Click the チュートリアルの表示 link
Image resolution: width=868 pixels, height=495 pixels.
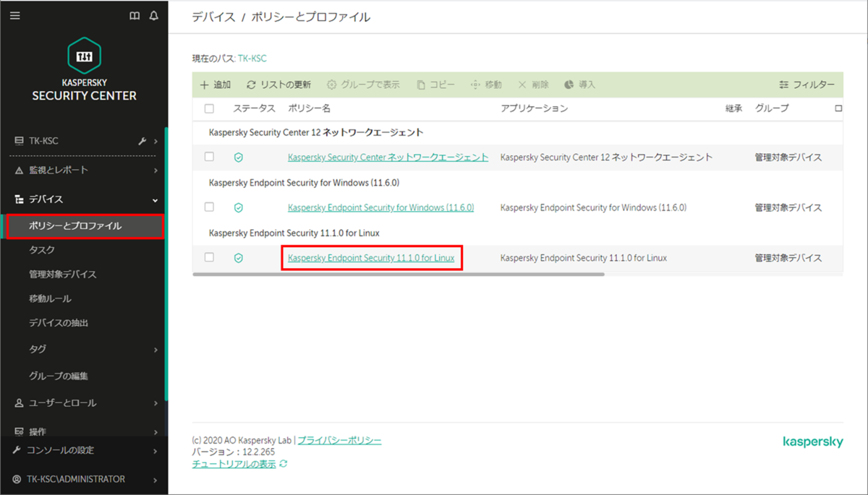[x=234, y=464]
